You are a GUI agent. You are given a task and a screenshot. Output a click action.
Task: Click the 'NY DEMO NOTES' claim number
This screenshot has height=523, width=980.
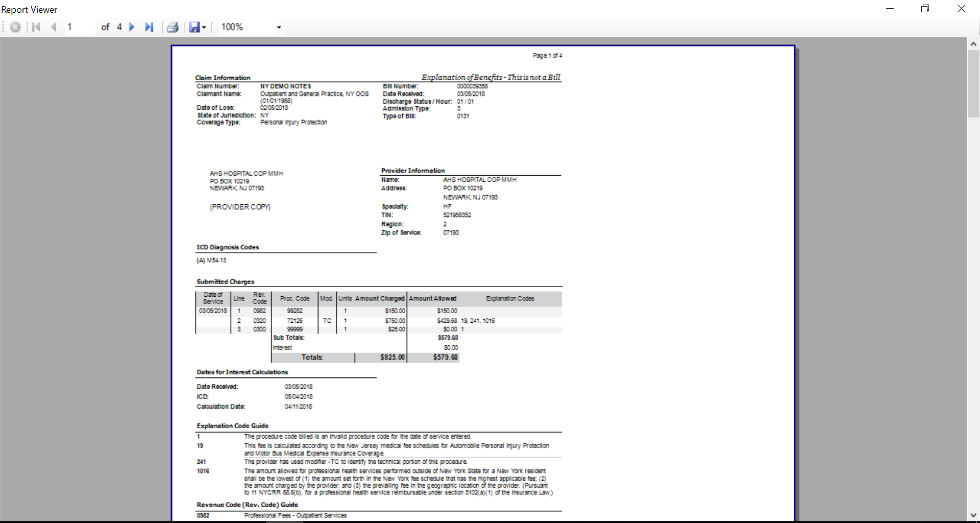(285, 86)
